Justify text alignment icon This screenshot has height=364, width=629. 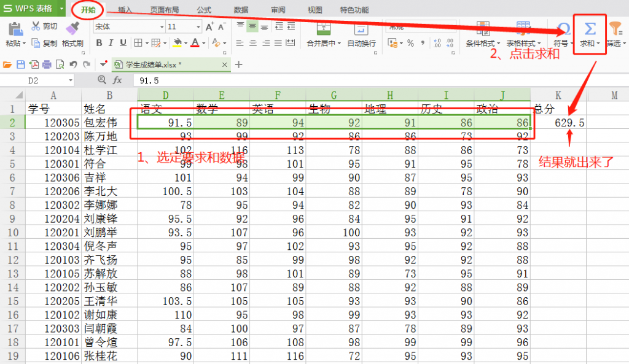[278, 43]
